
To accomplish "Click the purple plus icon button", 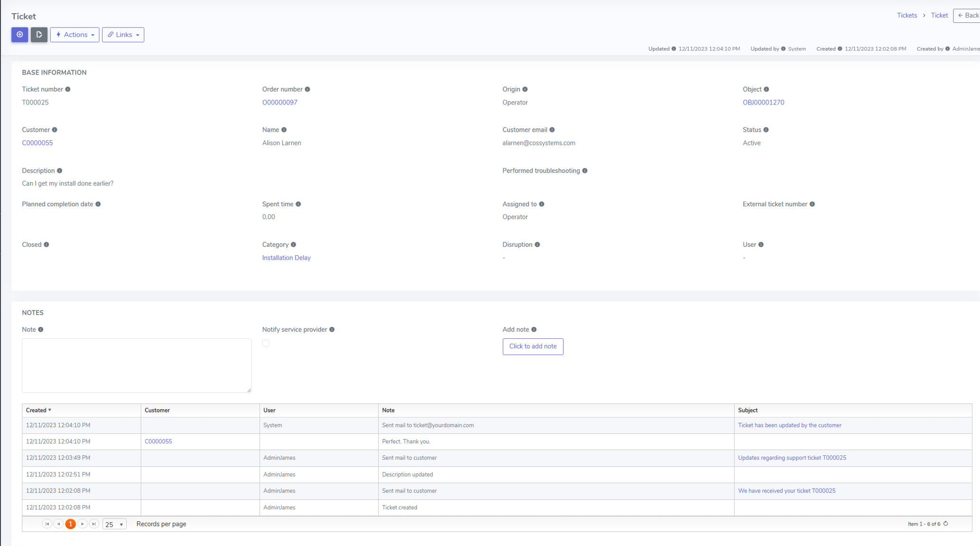I will tap(19, 35).
